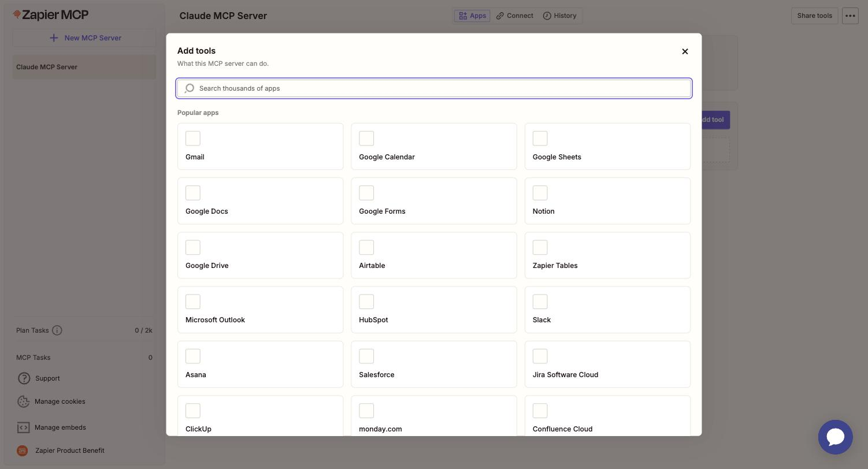Viewport: 868px width, 469px height.
Task: Choose the Google Sheets label
Action: coord(557,157)
